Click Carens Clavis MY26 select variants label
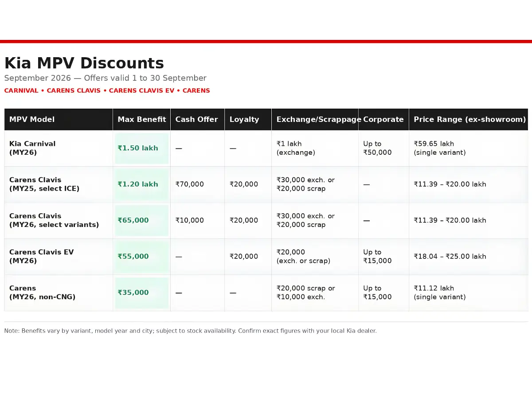Viewport: 532px width, 399px height. pyautogui.click(x=54, y=220)
